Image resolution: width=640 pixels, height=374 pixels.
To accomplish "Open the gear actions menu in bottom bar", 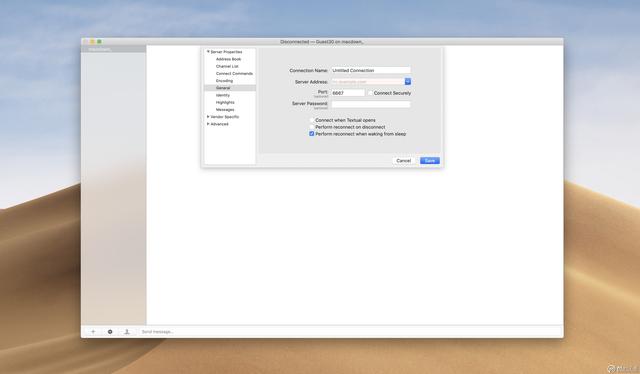I will [110, 332].
